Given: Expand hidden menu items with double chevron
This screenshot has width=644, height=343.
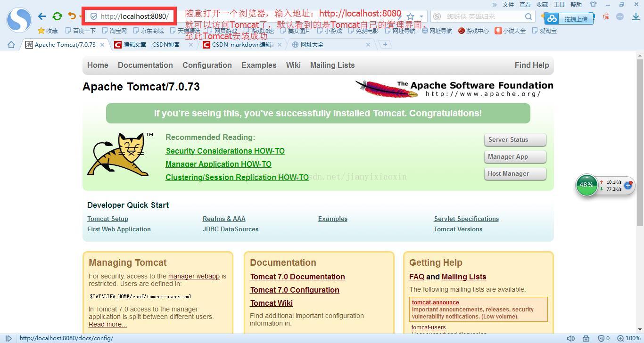Looking at the screenshot, I should coord(495,4).
